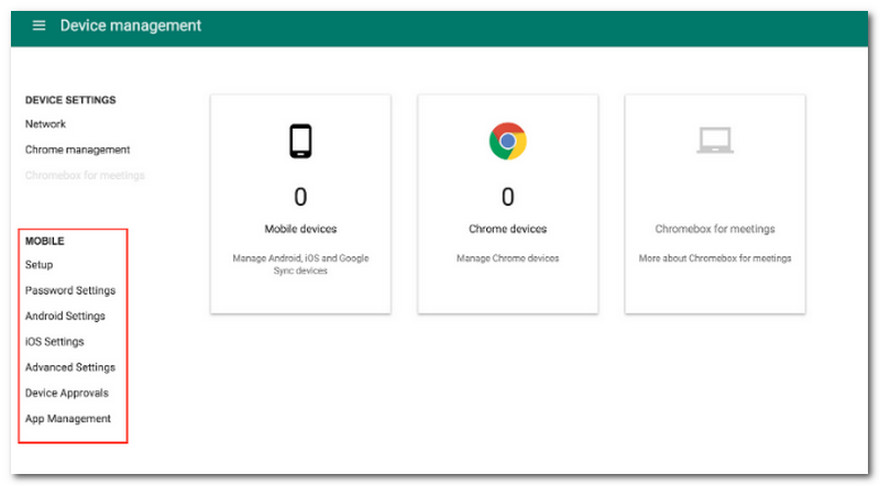Screen dimensions: 880x486
Task: Click the grey laptop Chromebox icon
Action: 715,140
